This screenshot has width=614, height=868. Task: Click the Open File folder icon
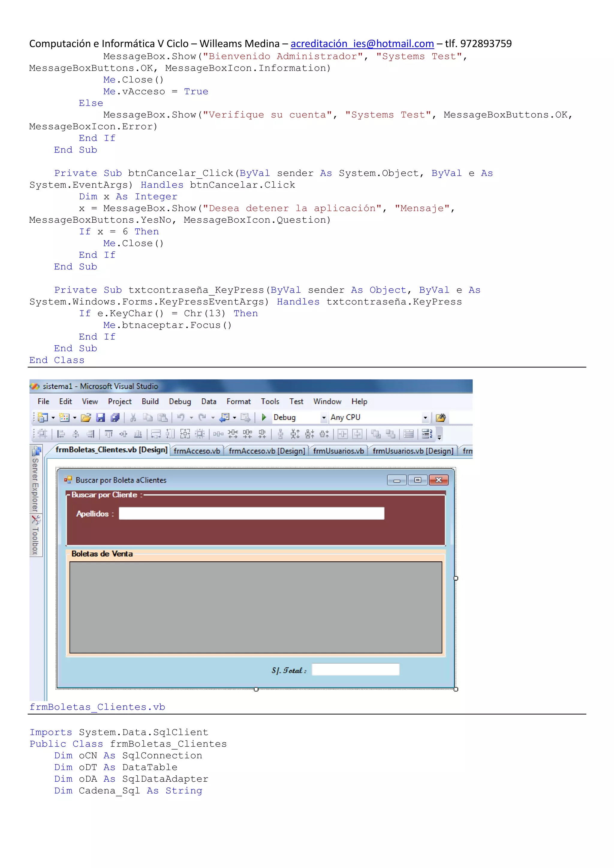[x=86, y=418]
